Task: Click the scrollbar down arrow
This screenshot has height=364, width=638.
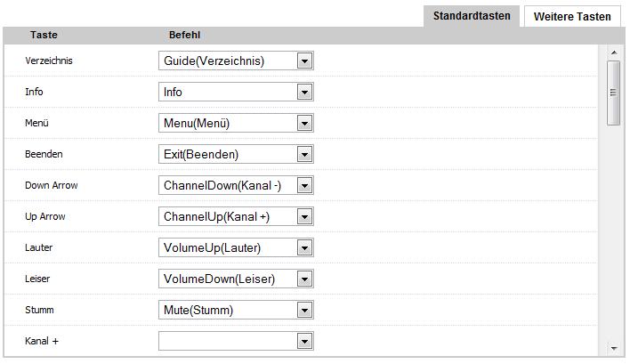Action: pyautogui.click(x=614, y=347)
